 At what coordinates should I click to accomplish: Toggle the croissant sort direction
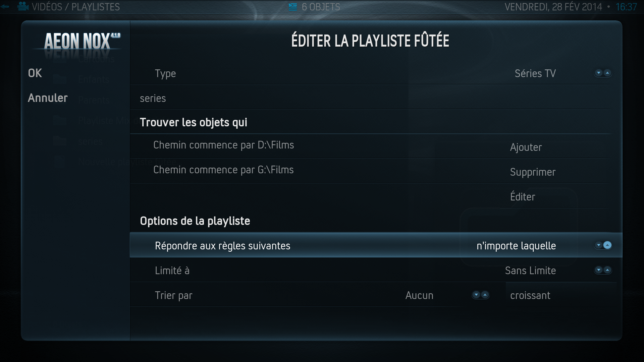[x=561, y=295]
